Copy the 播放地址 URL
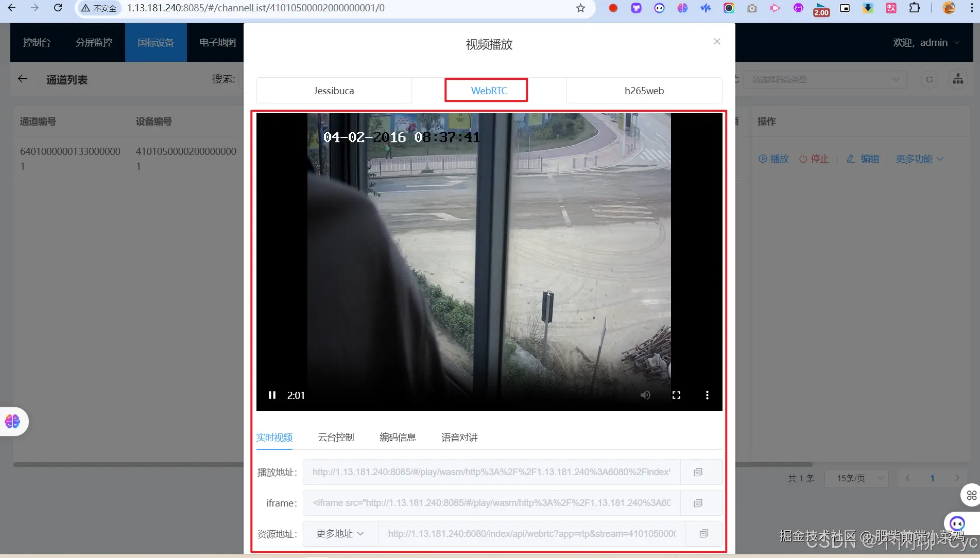This screenshot has height=558, width=980. coord(698,472)
